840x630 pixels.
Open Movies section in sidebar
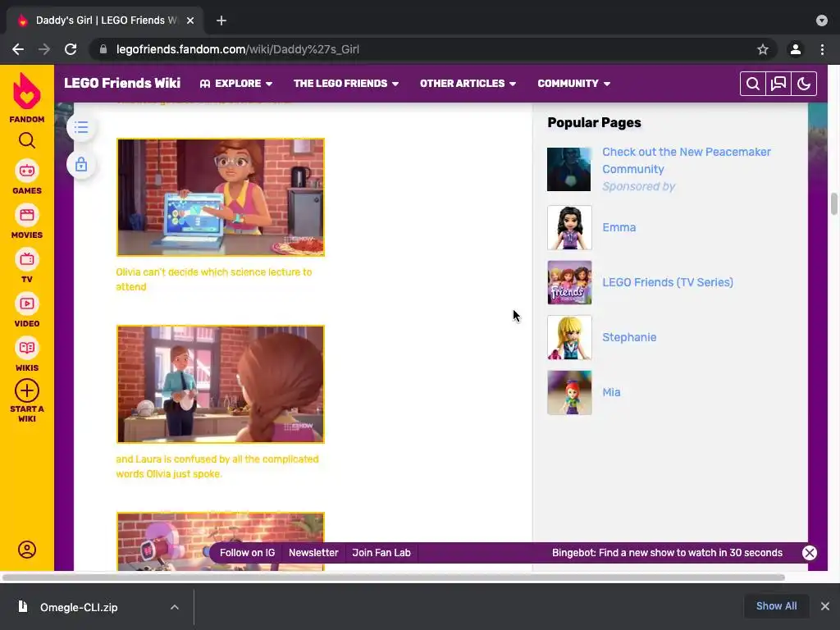pos(27,221)
